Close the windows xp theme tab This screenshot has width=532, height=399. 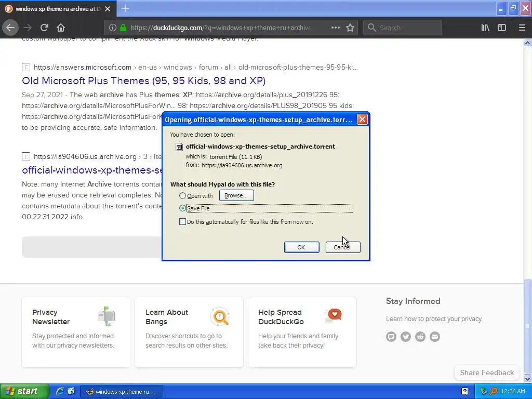[x=108, y=9]
